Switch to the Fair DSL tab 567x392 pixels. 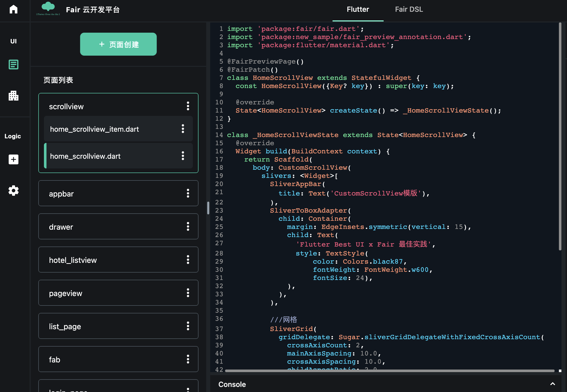(x=409, y=9)
